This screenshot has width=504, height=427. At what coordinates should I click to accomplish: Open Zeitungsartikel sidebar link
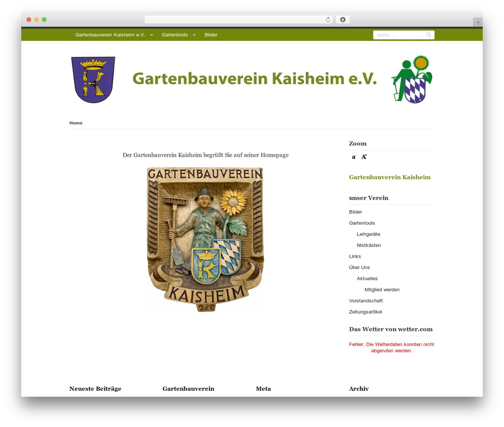tap(365, 312)
